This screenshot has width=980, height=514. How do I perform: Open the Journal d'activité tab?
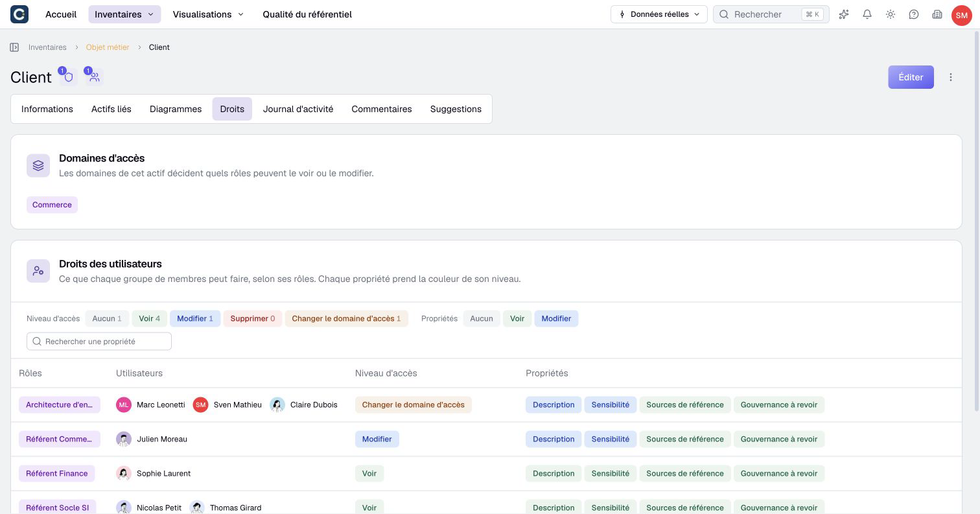pos(298,109)
